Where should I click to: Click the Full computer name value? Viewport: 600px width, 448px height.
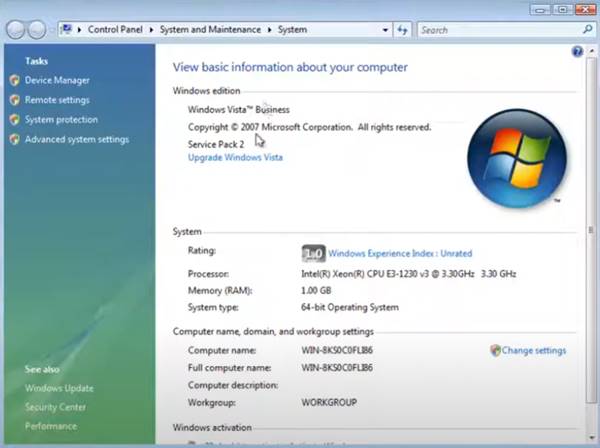pyautogui.click(x=337, y=368)
